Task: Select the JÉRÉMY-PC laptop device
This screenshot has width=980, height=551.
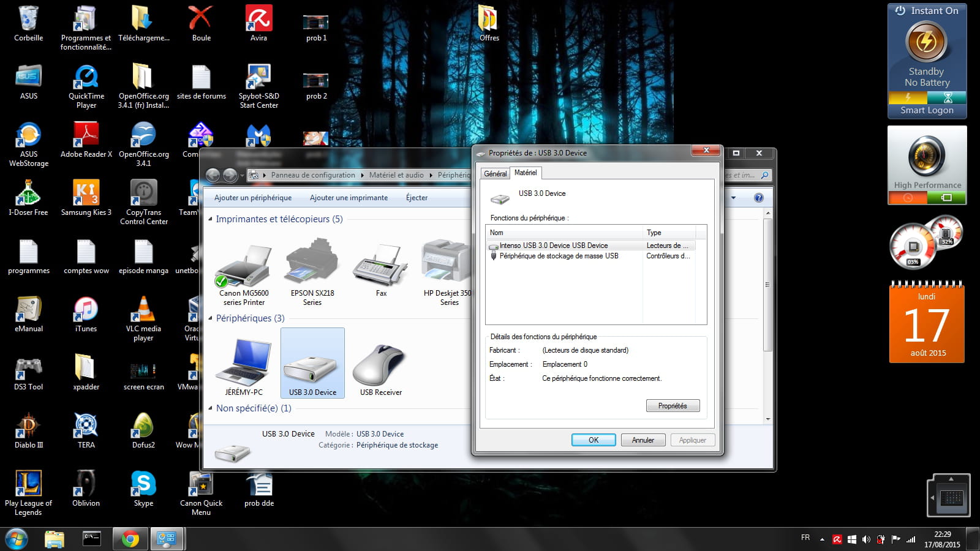Action: click(243, 362)
